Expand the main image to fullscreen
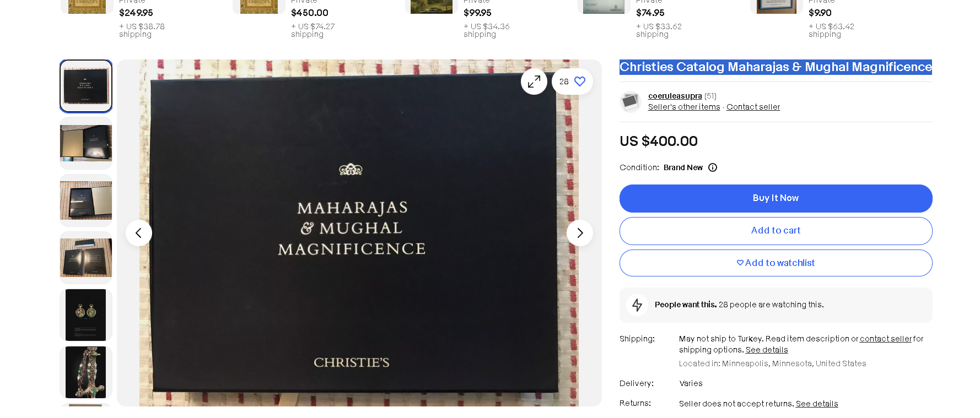This screenshot has width=980, height=418. 534,82
